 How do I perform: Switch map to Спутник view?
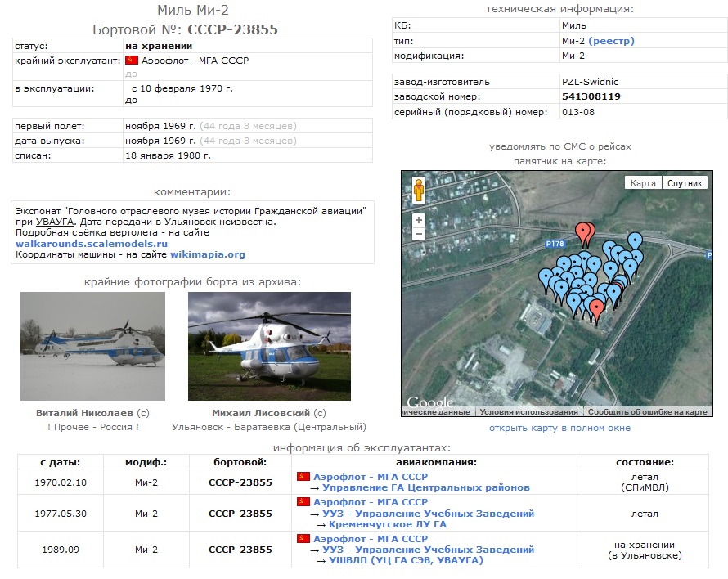click(685, 183)
